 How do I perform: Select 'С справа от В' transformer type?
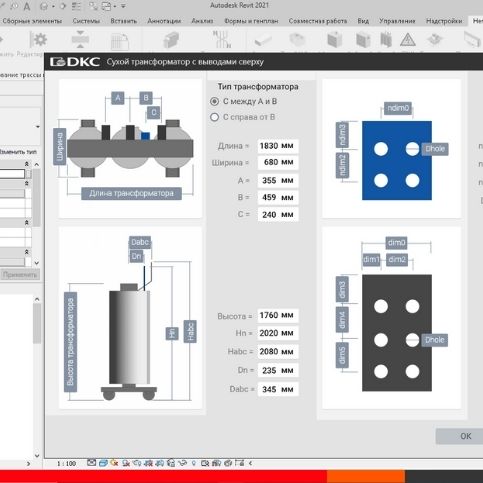[x=215, y=117]
